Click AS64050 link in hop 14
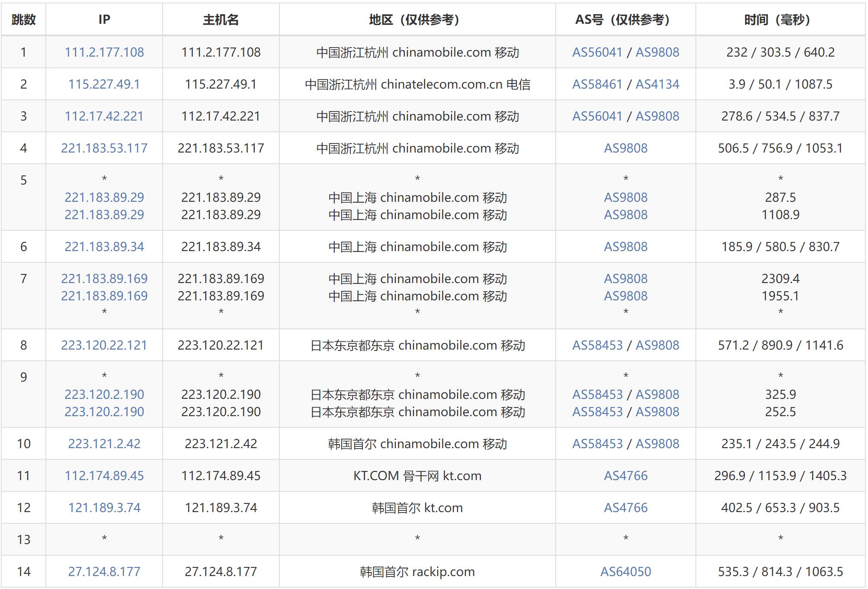The image size is (868, 589). point(626,572)
